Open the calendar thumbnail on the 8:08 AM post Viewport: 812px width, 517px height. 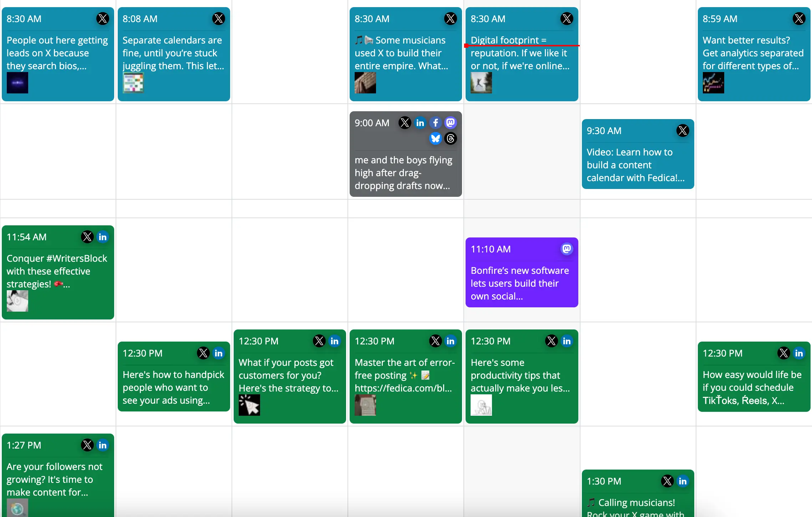coord(133,83)
